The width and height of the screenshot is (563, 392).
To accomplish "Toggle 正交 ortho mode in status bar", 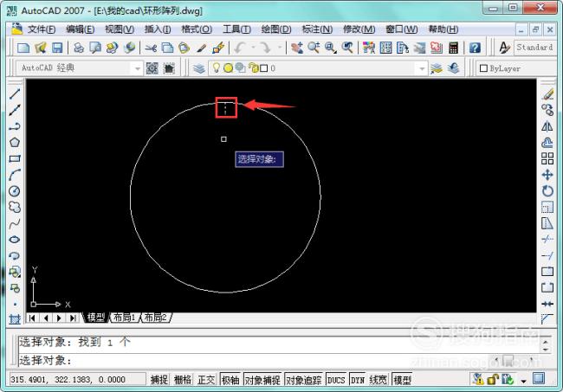I will click(x=206, y=379).
